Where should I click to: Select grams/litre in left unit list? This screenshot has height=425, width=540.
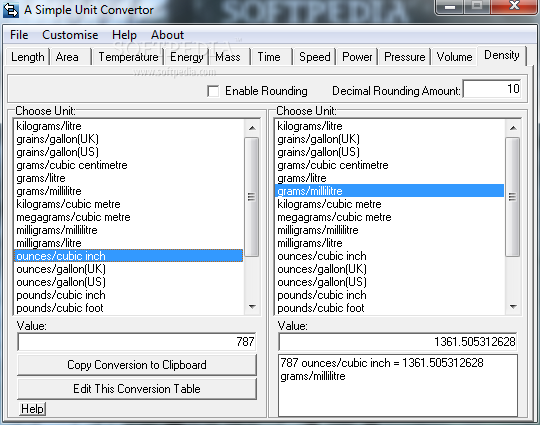coord(128,178)
